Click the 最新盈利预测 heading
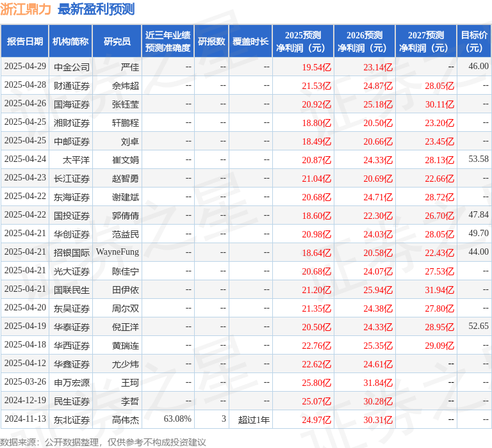492x448 pixels. 96,9
